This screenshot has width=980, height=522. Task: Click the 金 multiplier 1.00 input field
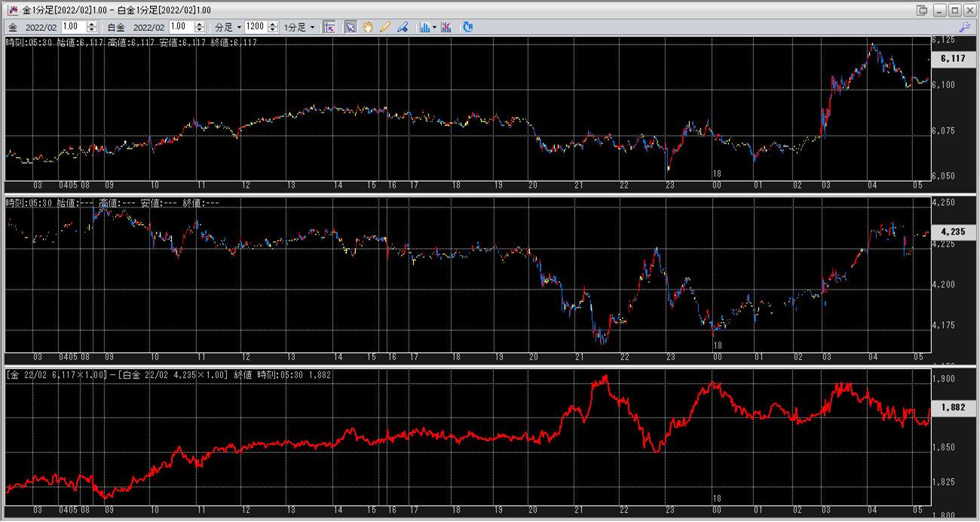[74, 27]
